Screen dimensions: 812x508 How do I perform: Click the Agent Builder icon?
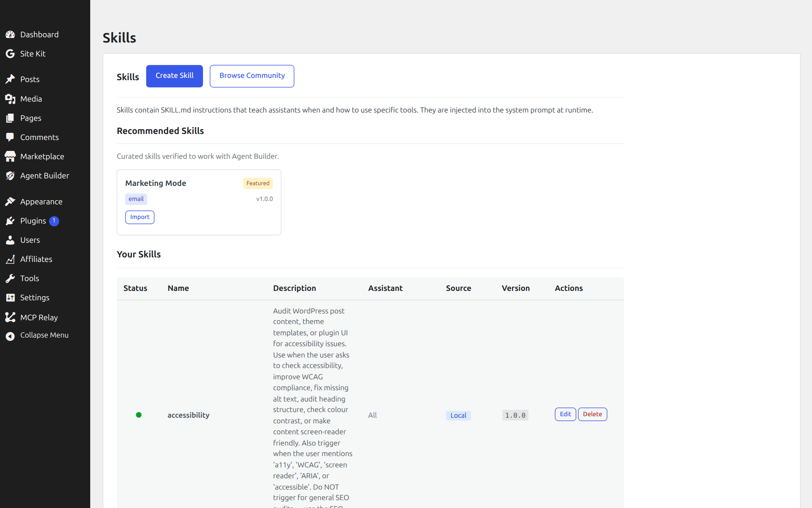tap(10, 176)
